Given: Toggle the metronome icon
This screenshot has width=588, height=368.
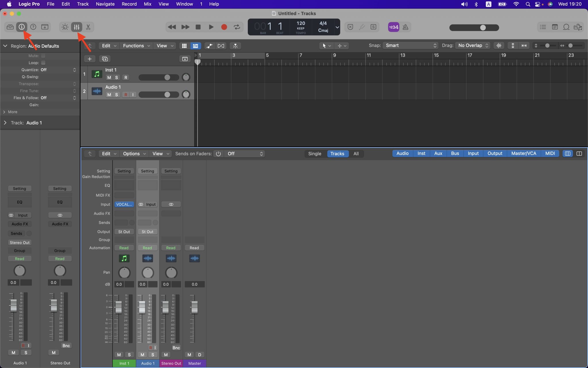Looking at the screenshot, I should pyautogui.click(x=405, y=27).
